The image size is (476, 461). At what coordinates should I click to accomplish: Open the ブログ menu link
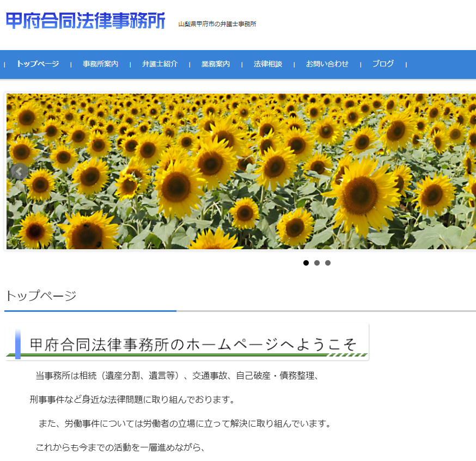(383, 64)
